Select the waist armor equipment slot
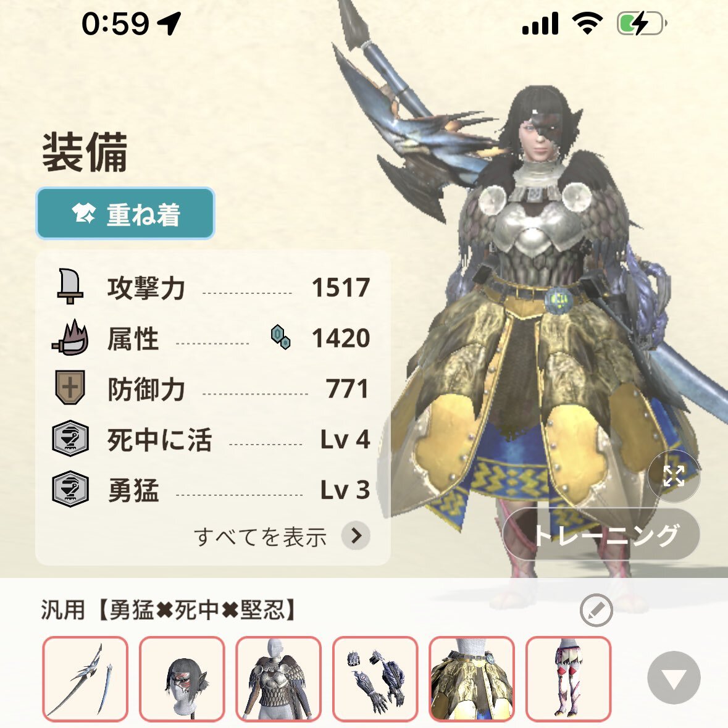The image size is (728, 728). tap(472, 679)
